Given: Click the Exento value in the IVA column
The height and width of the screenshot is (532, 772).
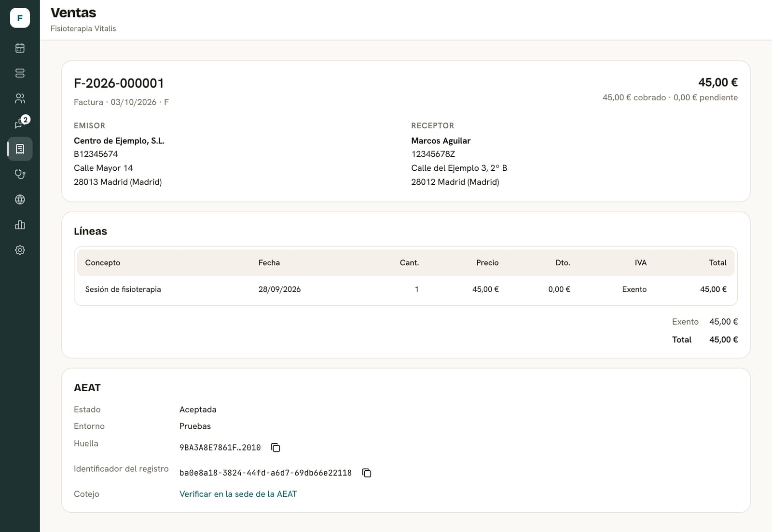Looking at the screenshot, I should (634, 289).
